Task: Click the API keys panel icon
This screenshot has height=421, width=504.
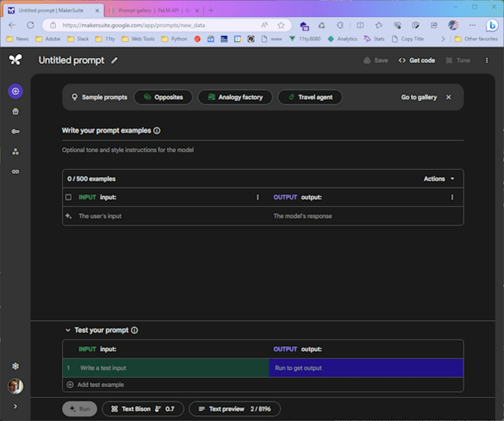Action: tap(15, 131)
